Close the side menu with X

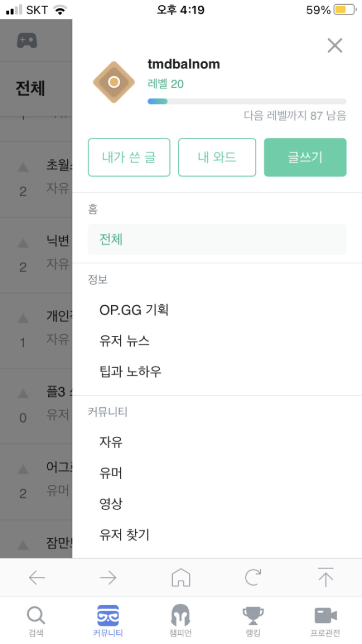click(x=334, y=45)
